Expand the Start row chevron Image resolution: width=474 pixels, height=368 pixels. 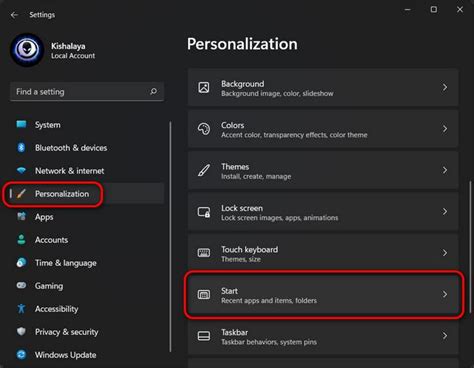point(445,294)
